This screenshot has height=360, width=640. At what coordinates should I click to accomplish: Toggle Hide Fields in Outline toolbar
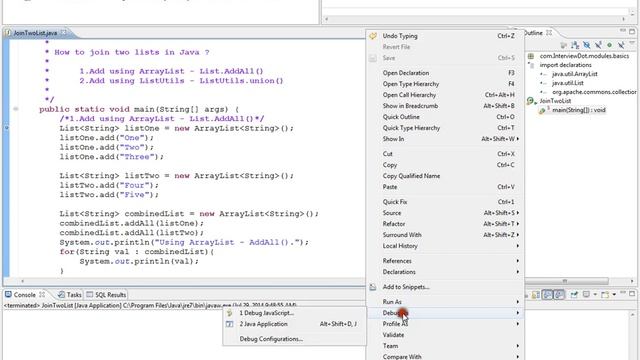(587, 45)
